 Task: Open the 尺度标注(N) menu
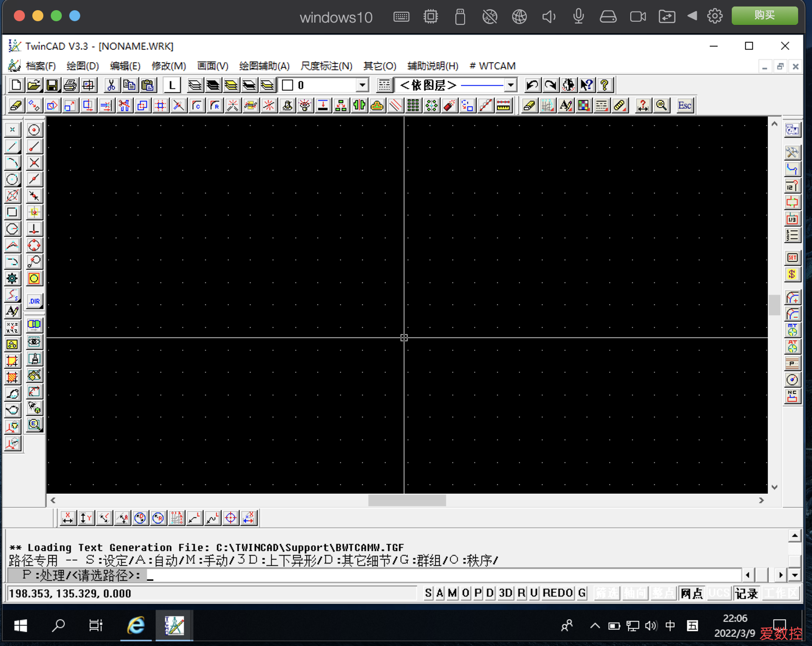tap(326, 66)
